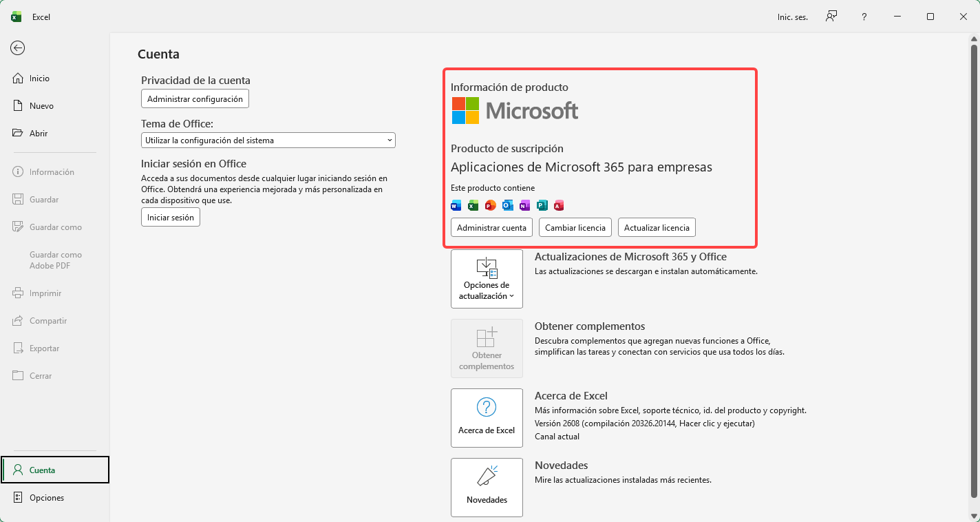The width and height of the screenshot is (980, 522).
Task: Click Iniciar sesión under Iniciar sesión en Office
Action: (171, 218)
